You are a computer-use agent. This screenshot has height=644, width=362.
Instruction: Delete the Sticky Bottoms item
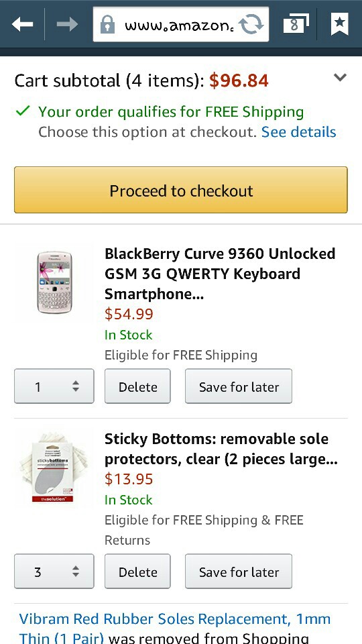[137, 572]
